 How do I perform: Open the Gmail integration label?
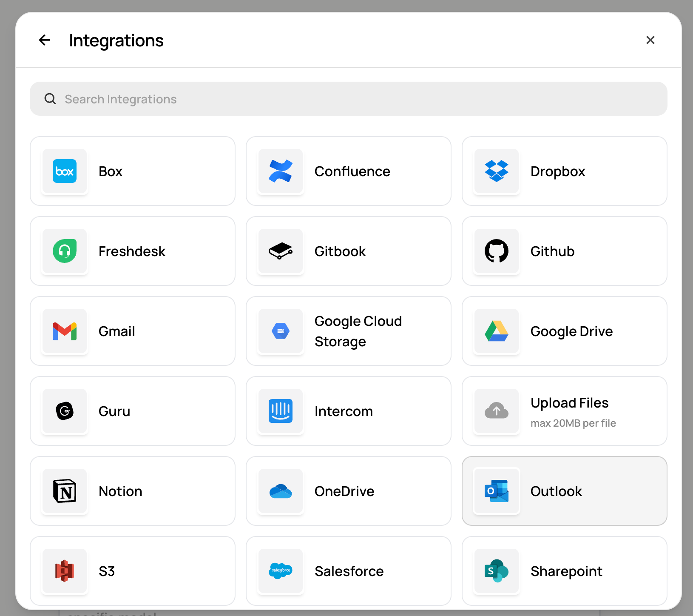pos(117,331)
